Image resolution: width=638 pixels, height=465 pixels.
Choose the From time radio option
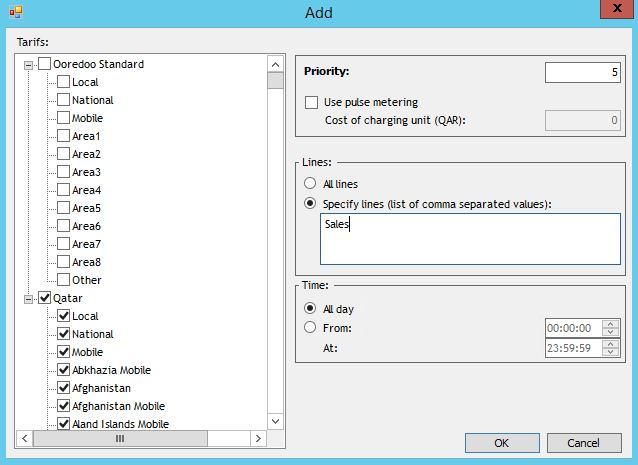[x=311, y=328]
